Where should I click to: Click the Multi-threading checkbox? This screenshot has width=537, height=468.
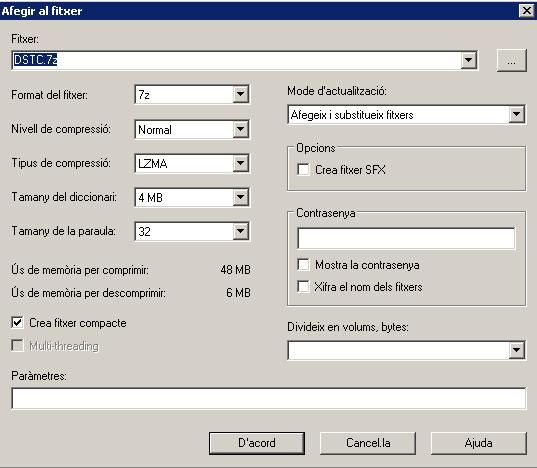click(x=17, y=345)
